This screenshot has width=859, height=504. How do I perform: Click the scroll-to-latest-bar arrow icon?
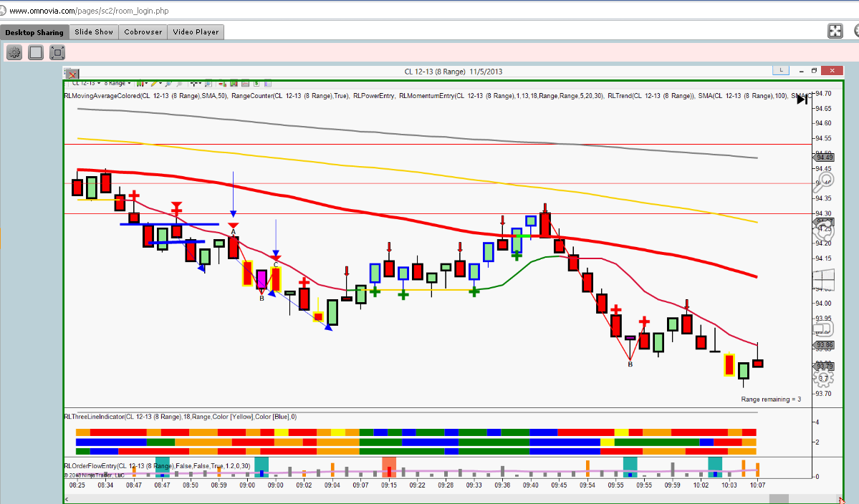(802, 100)
